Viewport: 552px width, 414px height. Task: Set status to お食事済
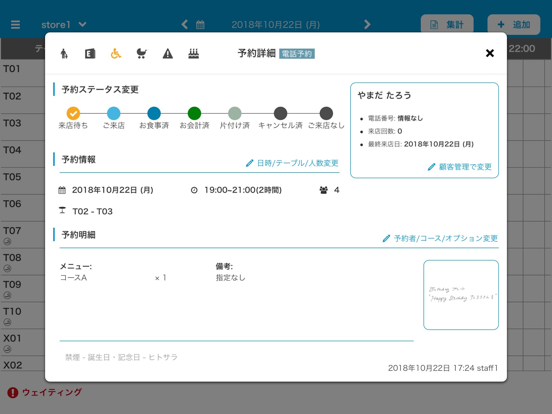coord(154,113)
